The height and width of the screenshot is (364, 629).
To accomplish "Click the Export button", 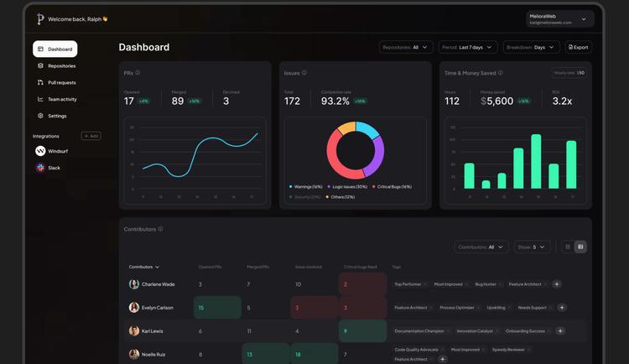I will (x=578, y=47).
